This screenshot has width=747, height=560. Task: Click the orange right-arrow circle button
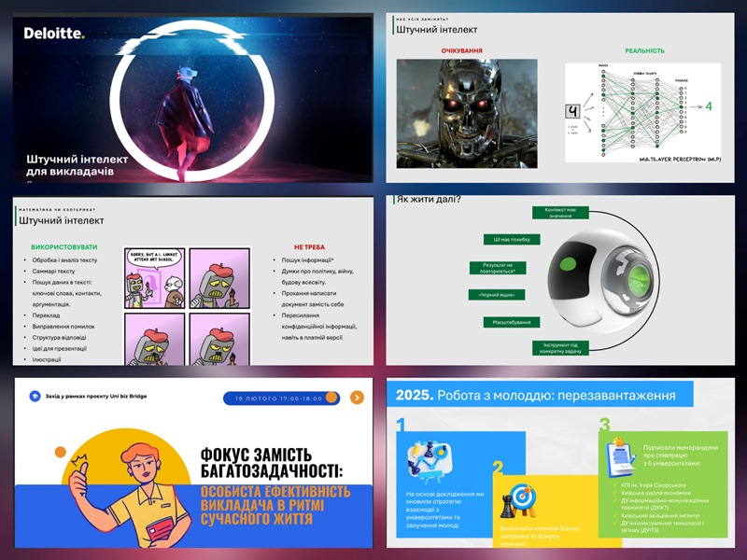(x=357, y=398)
